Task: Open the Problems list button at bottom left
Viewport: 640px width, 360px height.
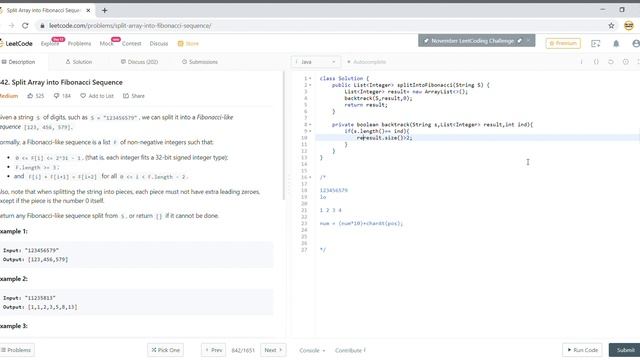Action: click(x=16, y=350)
